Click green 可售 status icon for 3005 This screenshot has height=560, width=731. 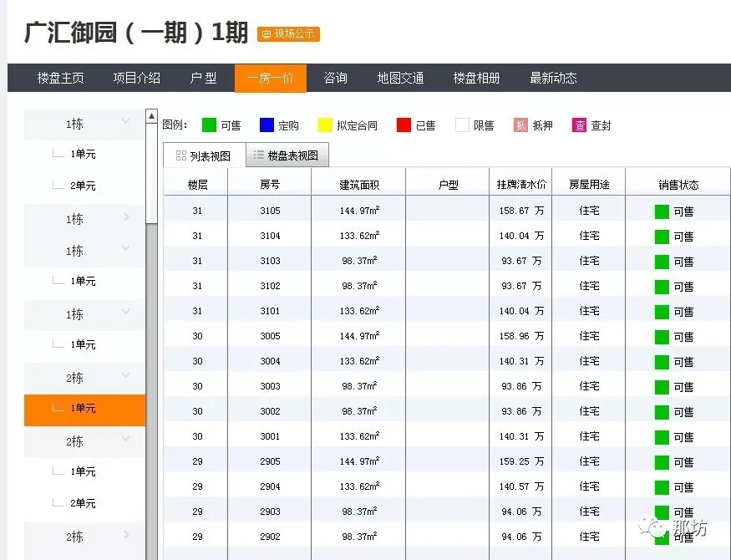662,337
